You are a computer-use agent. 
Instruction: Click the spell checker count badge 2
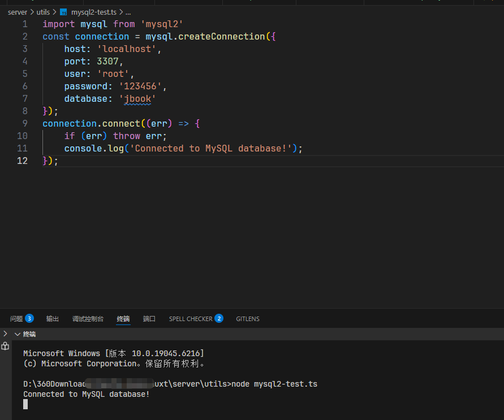[219, 318]
